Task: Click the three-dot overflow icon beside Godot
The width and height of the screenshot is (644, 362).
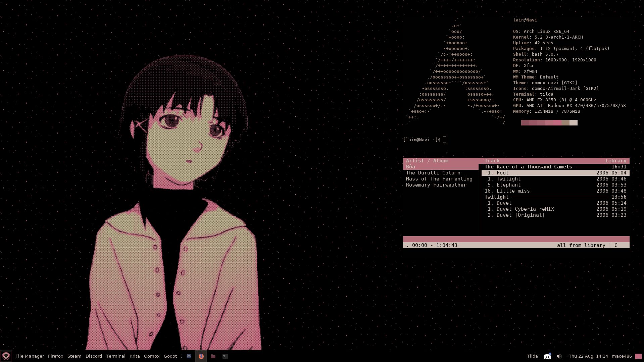Action: coord(181,356)
